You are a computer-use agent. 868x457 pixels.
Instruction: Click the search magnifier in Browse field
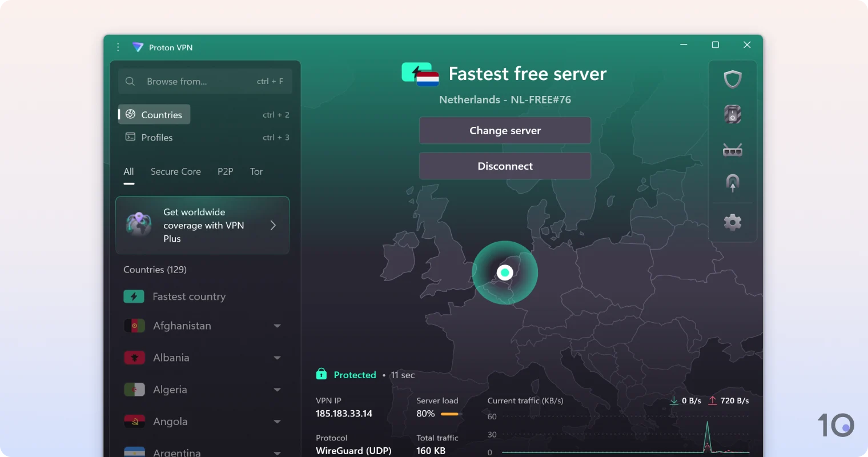click(130, 81)
